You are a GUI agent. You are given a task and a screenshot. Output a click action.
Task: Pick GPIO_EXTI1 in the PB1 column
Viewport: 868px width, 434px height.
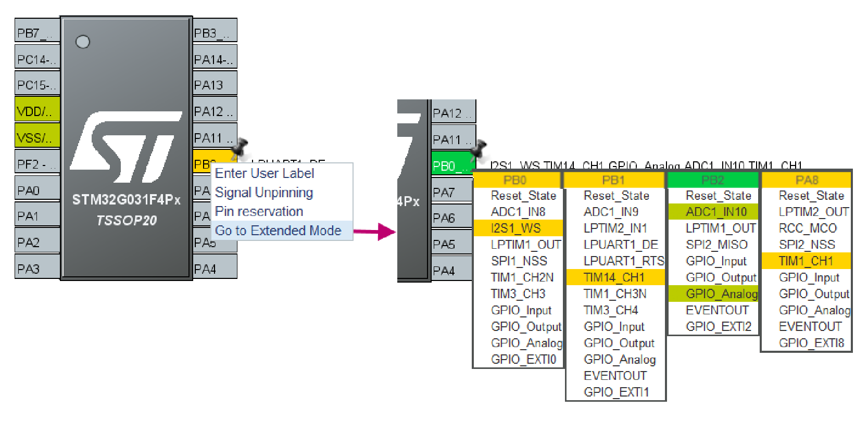pyautogui.click(x=617, y=392)
